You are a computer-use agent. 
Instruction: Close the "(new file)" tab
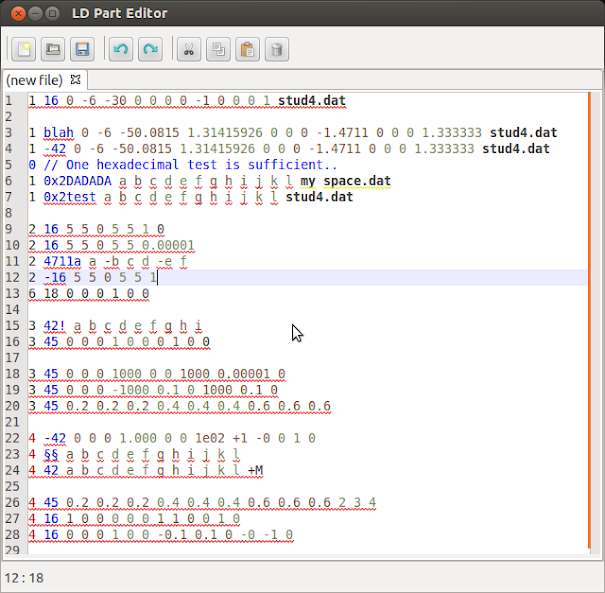click(75, 78)
